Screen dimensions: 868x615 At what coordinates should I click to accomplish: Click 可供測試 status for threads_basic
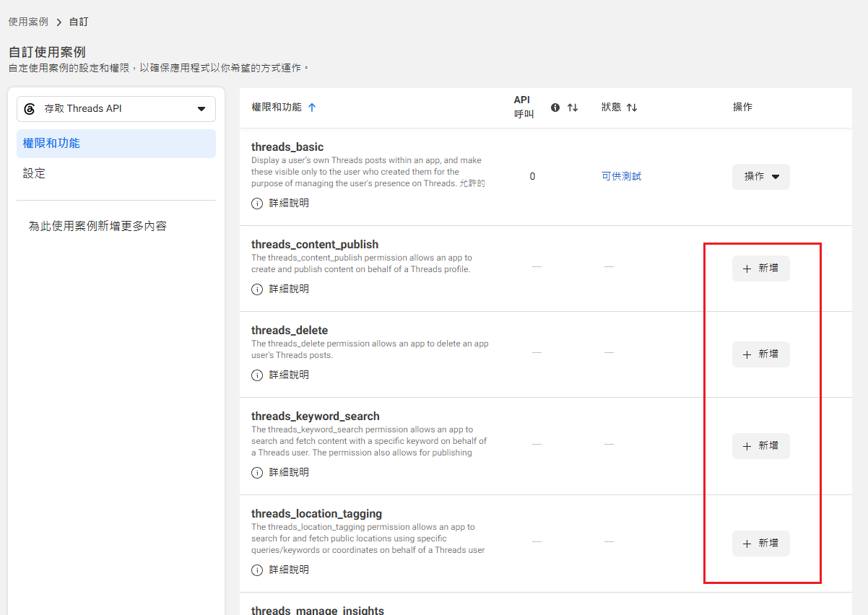(x=622, y=176)
